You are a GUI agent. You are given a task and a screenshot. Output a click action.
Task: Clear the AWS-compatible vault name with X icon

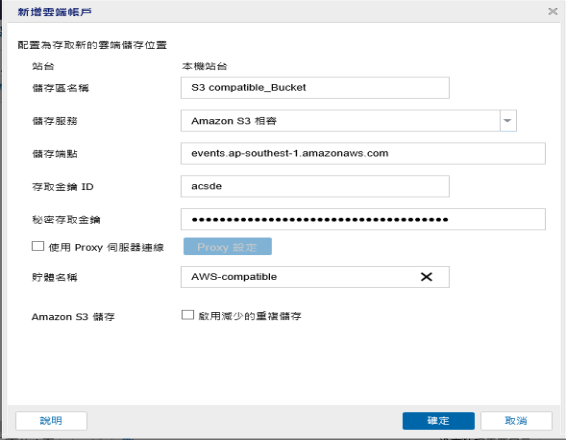coord(426,277)
